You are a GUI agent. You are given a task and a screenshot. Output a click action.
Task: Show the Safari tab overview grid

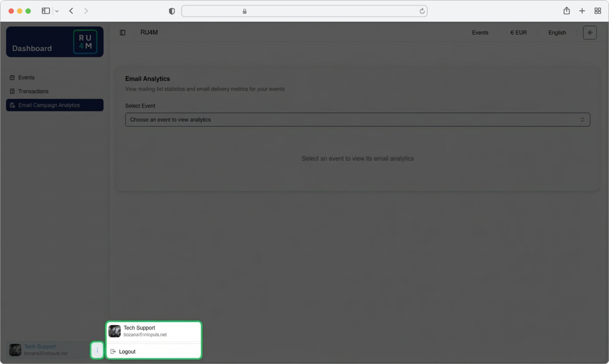pyautogui.click(x=598, y=11)
